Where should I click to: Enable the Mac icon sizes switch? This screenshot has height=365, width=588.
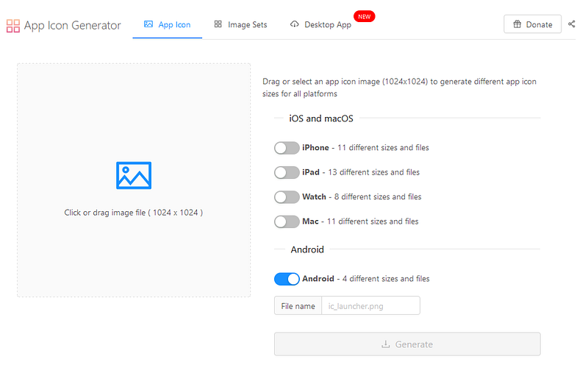point(287,222)
